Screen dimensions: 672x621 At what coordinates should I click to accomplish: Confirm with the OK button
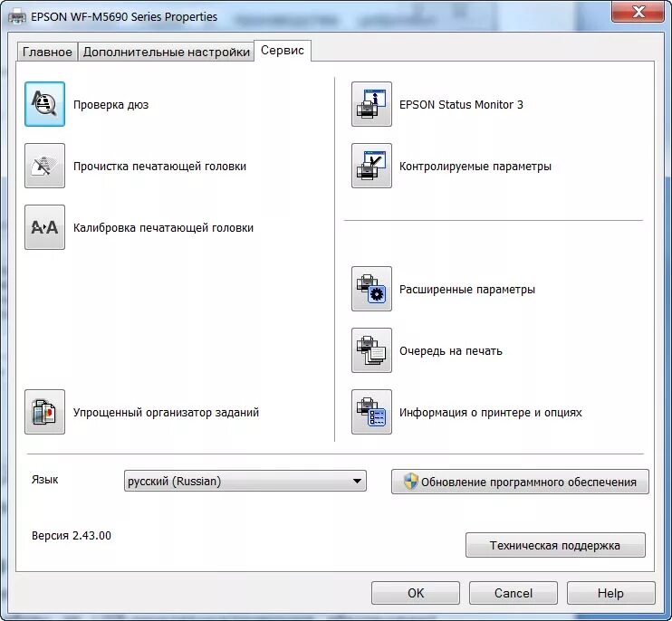point(416,593)
